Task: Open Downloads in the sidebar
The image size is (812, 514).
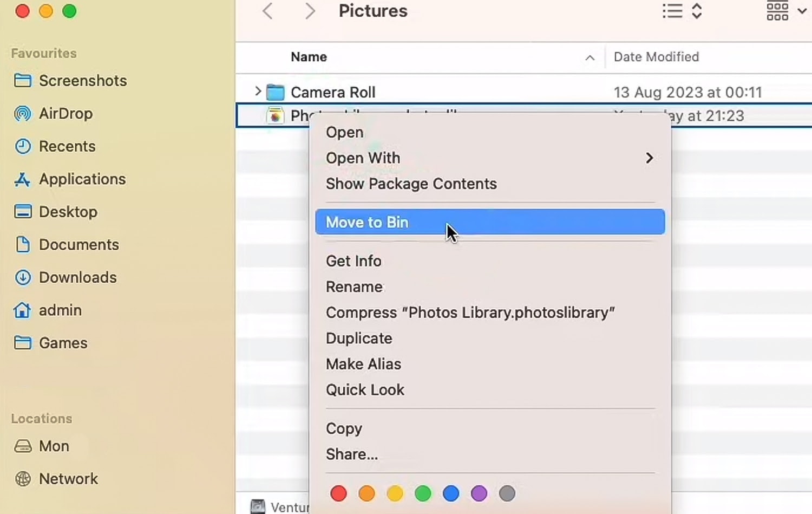Action: 66,277
